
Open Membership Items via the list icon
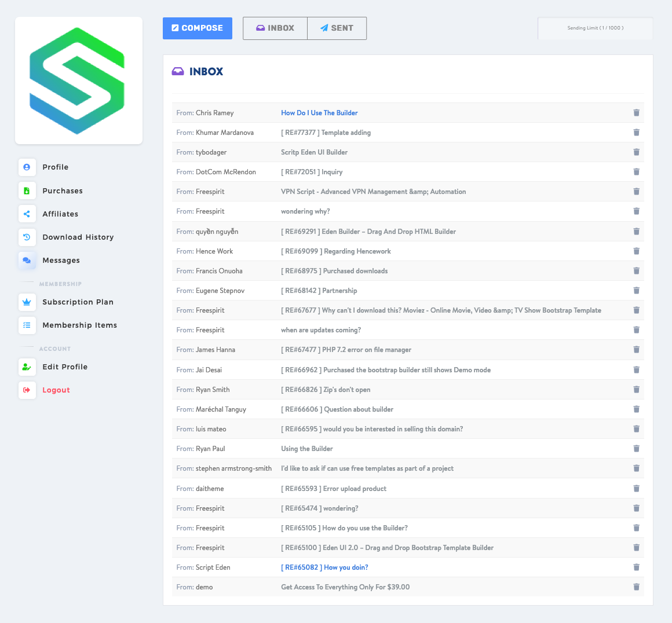click(x=27, y=325)
